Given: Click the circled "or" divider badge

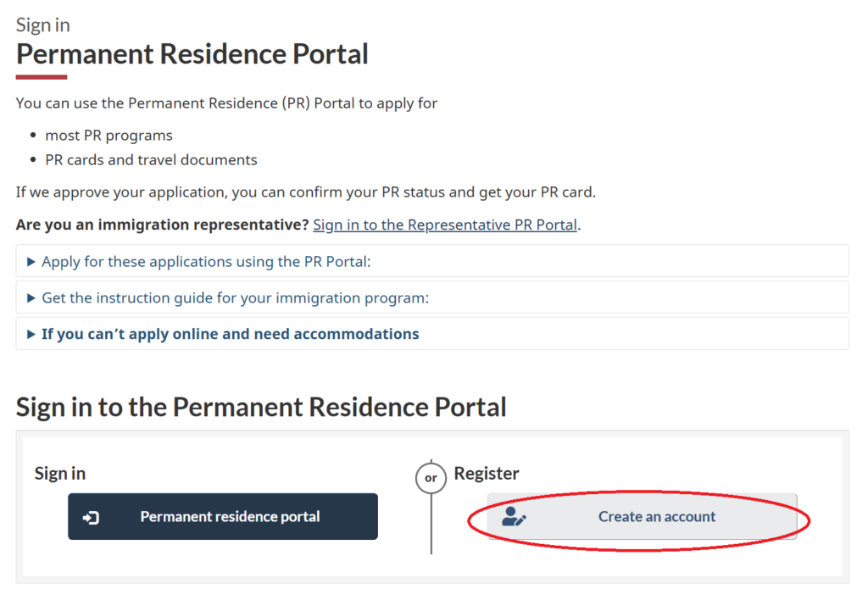Looking at the screenshot, I should tap(431, 478).
